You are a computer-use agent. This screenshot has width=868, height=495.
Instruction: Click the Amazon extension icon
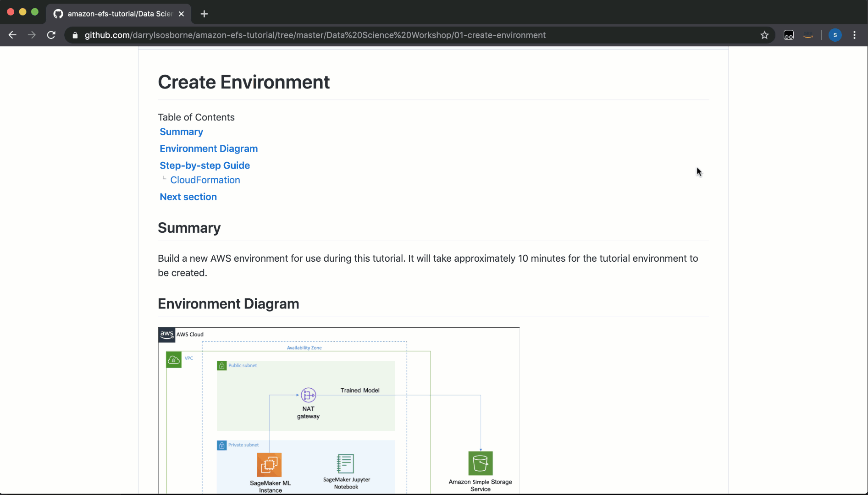tap(808, 35)
